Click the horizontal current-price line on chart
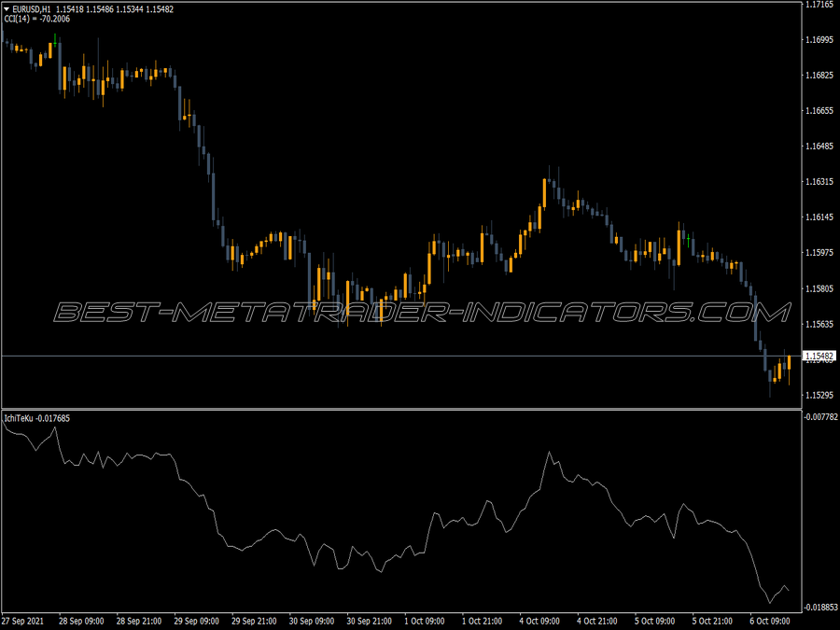 401,356
